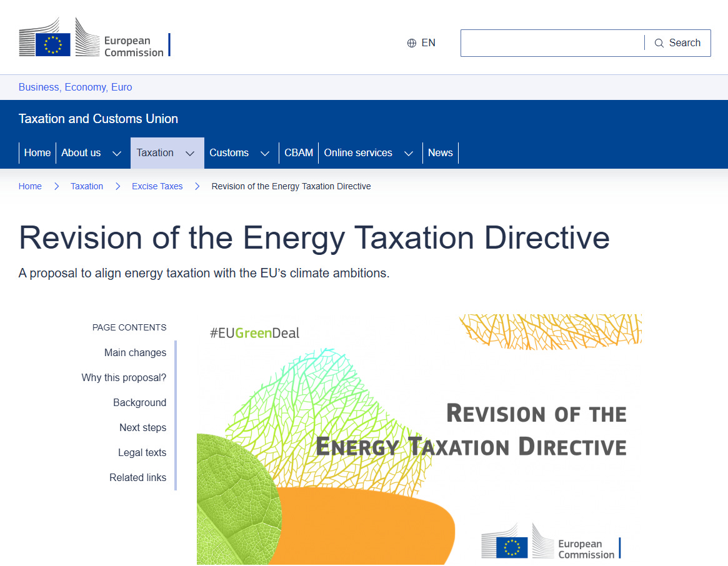
Task: Click the European Commission logo in header
Action: click(x=95, y=37)
